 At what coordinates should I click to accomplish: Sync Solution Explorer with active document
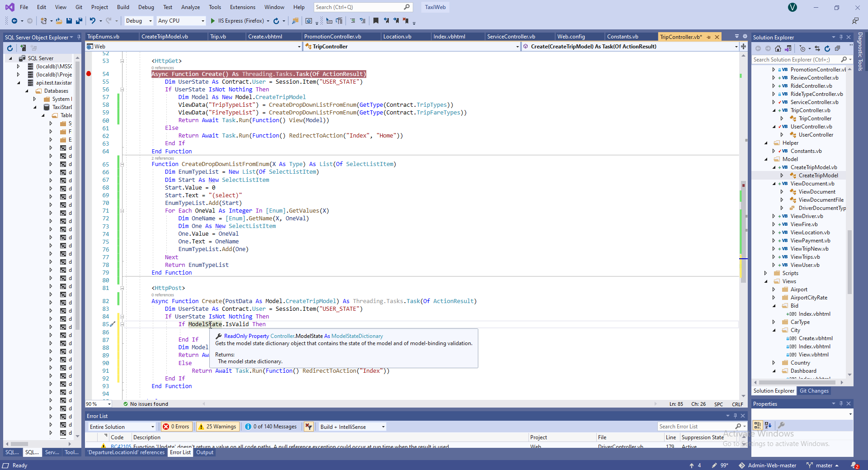[817, 48]
